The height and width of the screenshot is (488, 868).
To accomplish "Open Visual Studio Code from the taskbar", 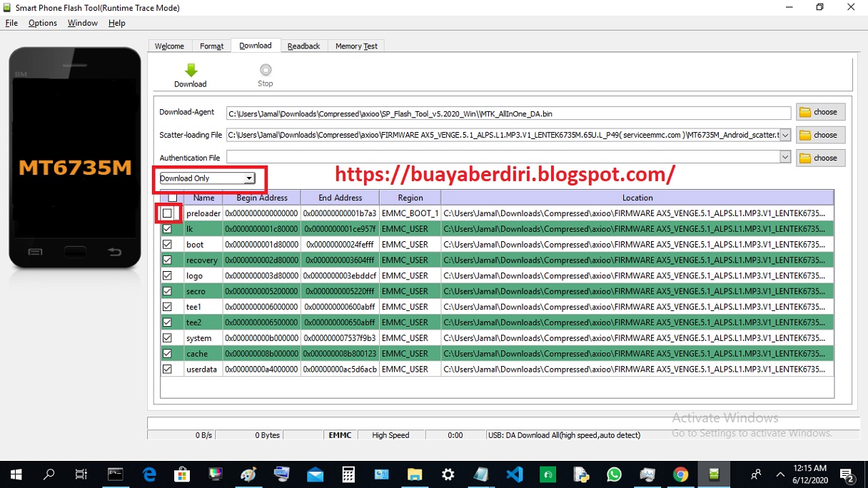I will point(514,474).
